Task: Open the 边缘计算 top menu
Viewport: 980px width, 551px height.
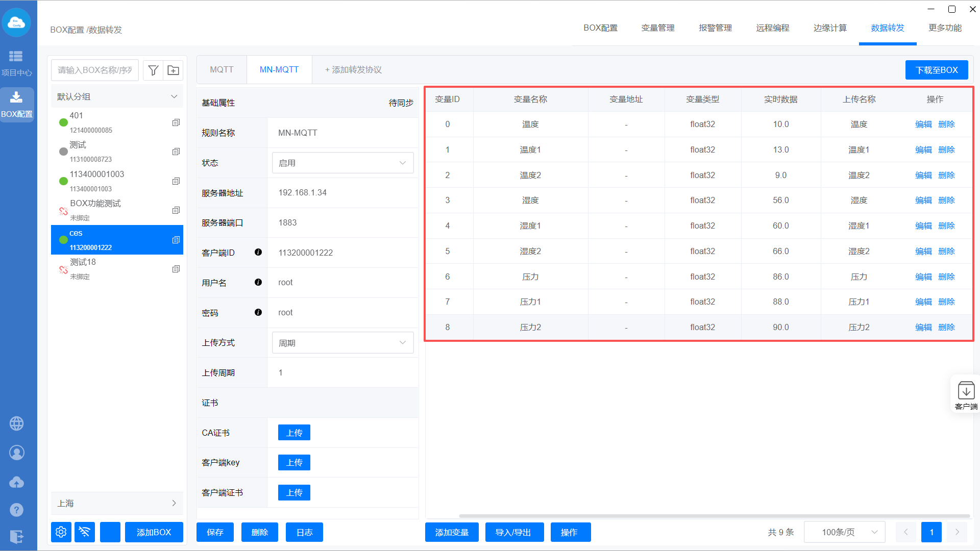Action: (x=829, y=28)
